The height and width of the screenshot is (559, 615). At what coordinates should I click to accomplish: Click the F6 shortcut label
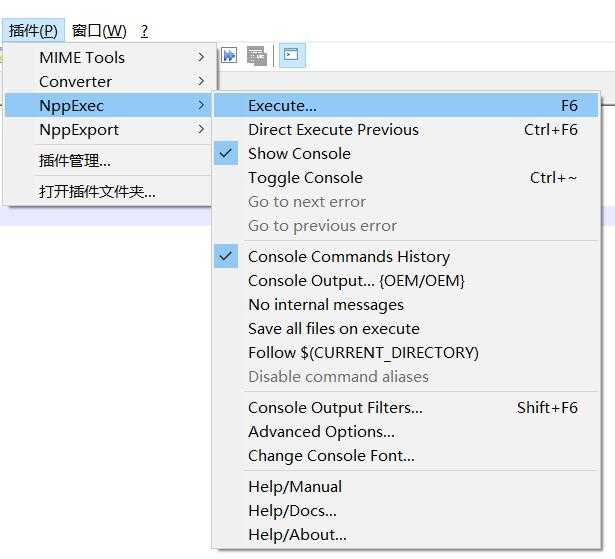(569, 105)
